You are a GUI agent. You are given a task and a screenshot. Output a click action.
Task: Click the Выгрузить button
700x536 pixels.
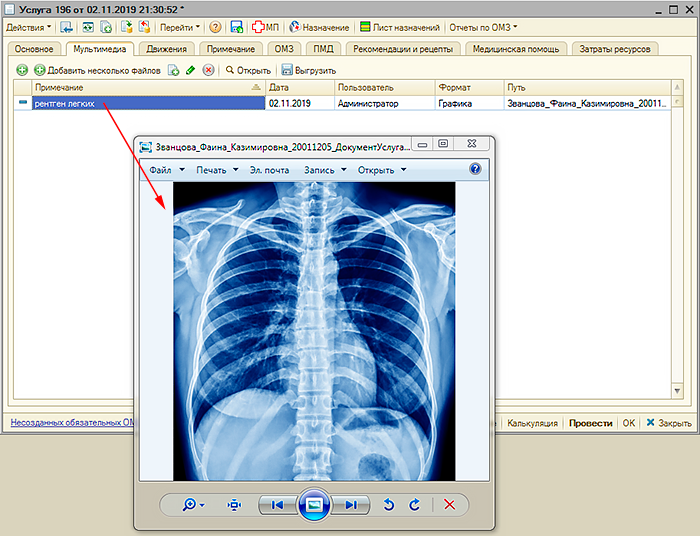coord(308,71)
